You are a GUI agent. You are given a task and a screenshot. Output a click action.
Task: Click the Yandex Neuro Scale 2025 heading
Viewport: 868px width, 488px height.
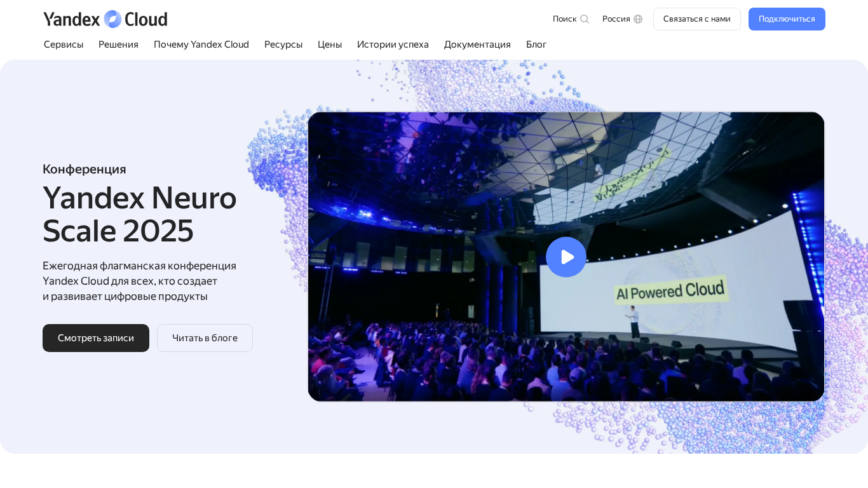click(x=140, y=214)
